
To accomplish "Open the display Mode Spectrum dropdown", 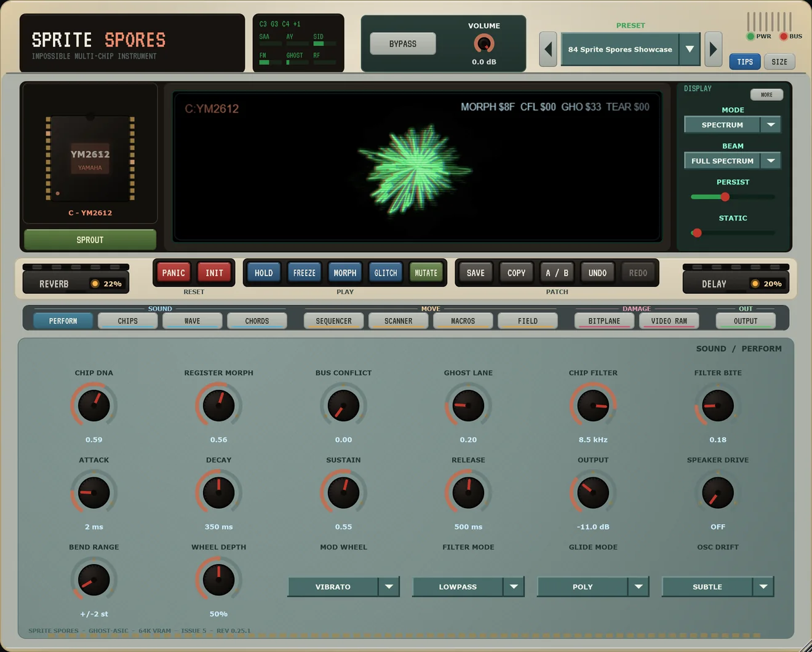I will pos(733,125).
